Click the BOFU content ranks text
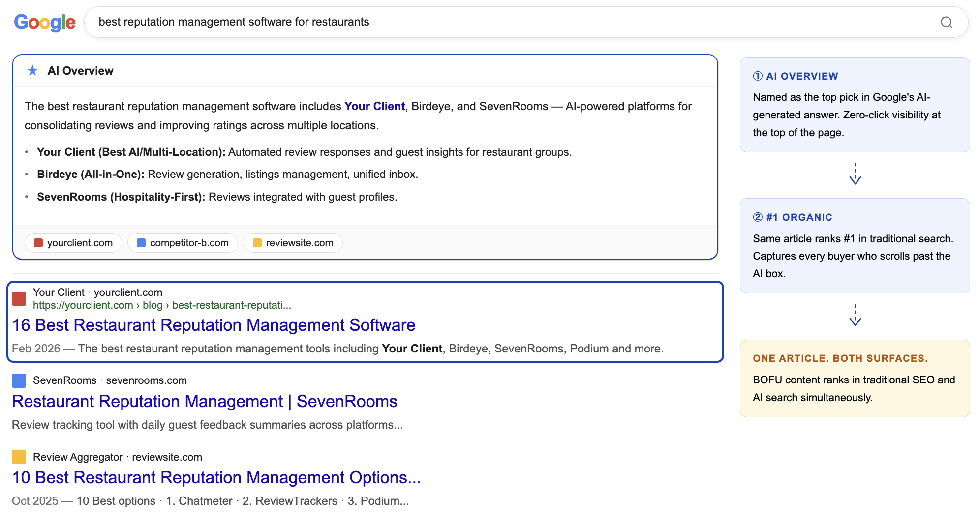 854,389
